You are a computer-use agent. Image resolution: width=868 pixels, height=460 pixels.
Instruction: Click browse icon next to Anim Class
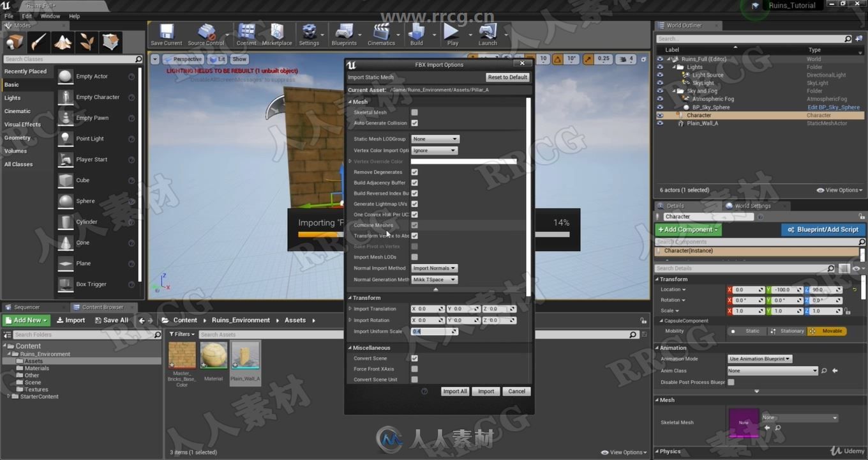(824, 371)
